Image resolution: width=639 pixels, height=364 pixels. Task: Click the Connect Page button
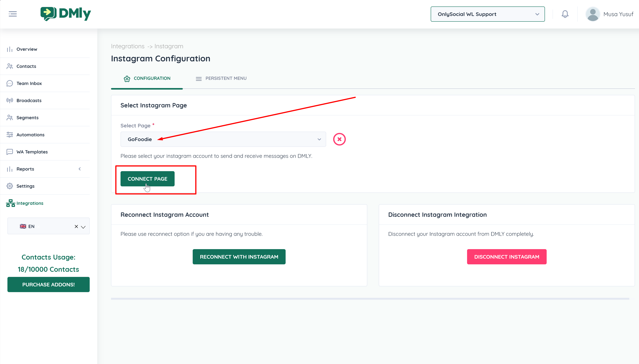click(147, 179)
